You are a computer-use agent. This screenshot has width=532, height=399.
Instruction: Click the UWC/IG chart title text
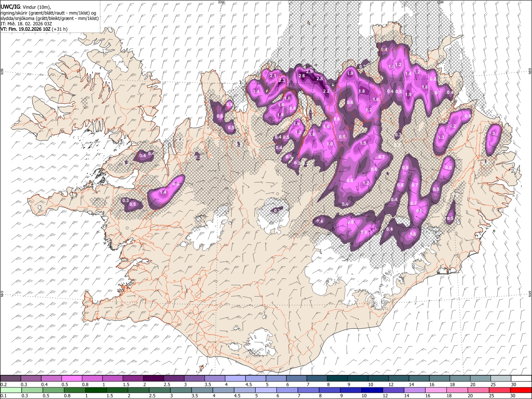[x=10, y=6]
